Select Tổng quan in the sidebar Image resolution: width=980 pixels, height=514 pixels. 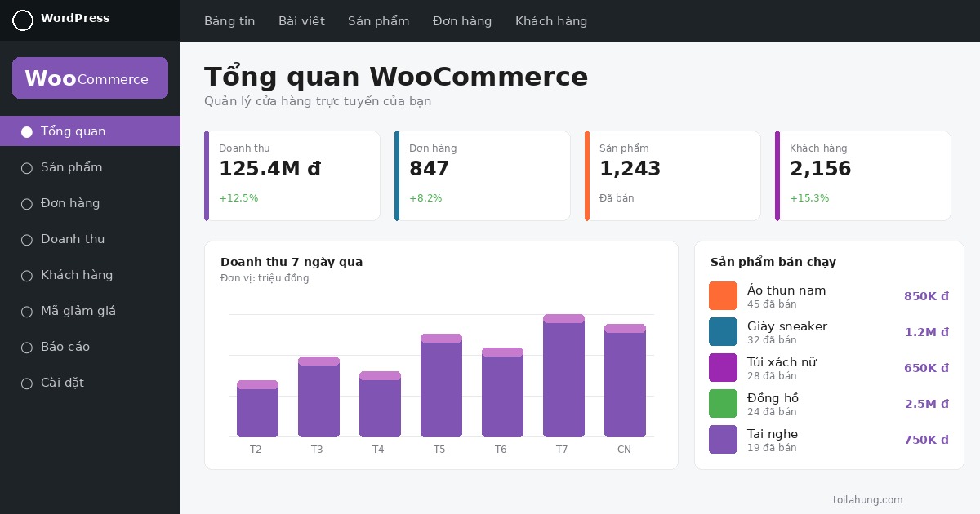tap(90, 131)
